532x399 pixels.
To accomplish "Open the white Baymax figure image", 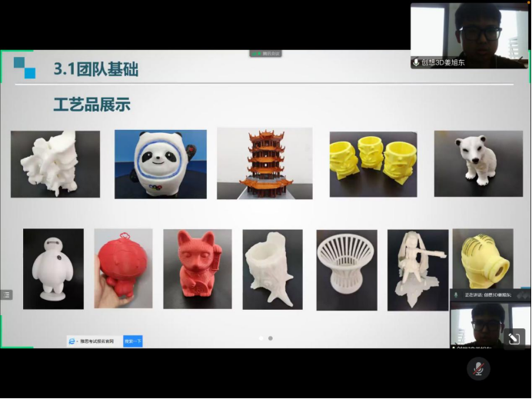I will (53, 269).
